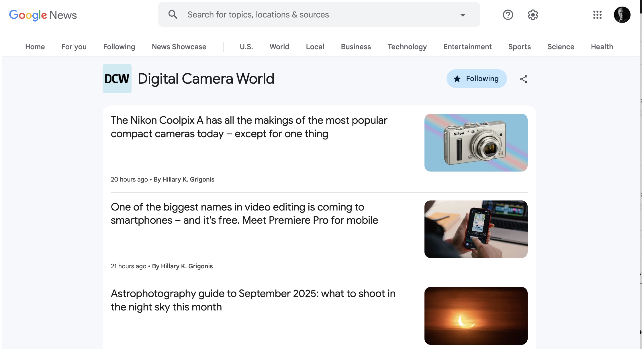This screenshot has height=362, width=644.
Task: Open the Google apps grid
Action: pos(597,15)
